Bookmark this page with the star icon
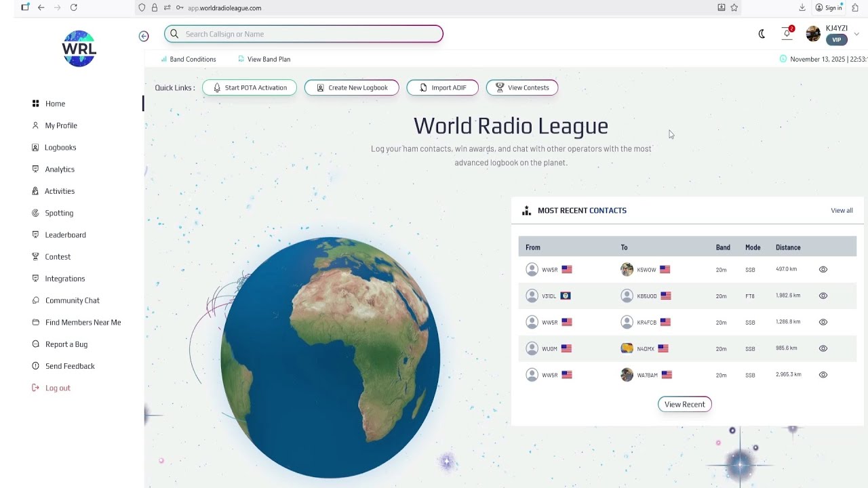868x488 pixels. click(x=734, y=7)
